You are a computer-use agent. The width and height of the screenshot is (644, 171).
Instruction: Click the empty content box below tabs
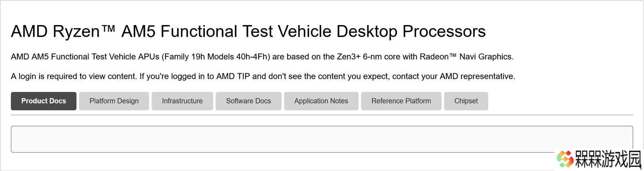click(x=322, y=139)
